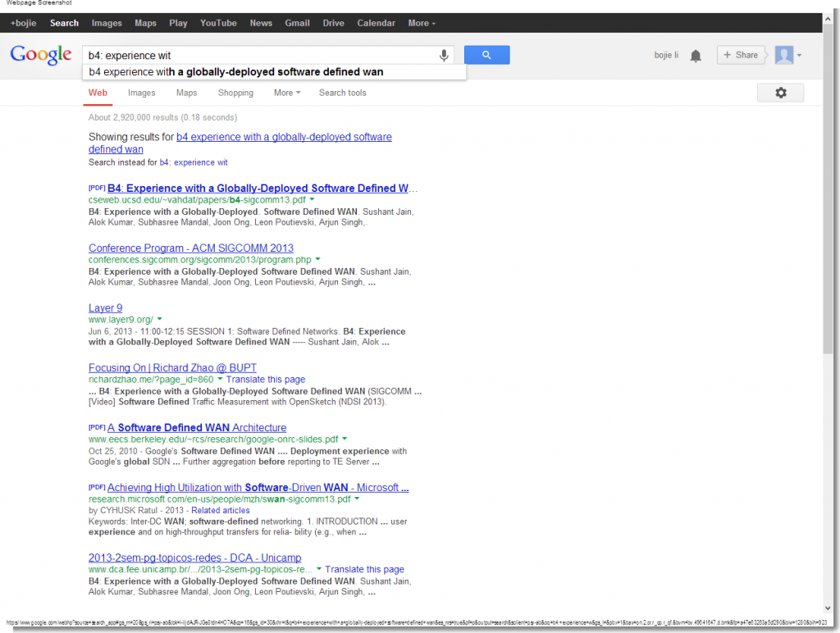Open the Conference Program ACM SIGCOMM 2013 link
The image size is (840, 633).
point(190,248)
